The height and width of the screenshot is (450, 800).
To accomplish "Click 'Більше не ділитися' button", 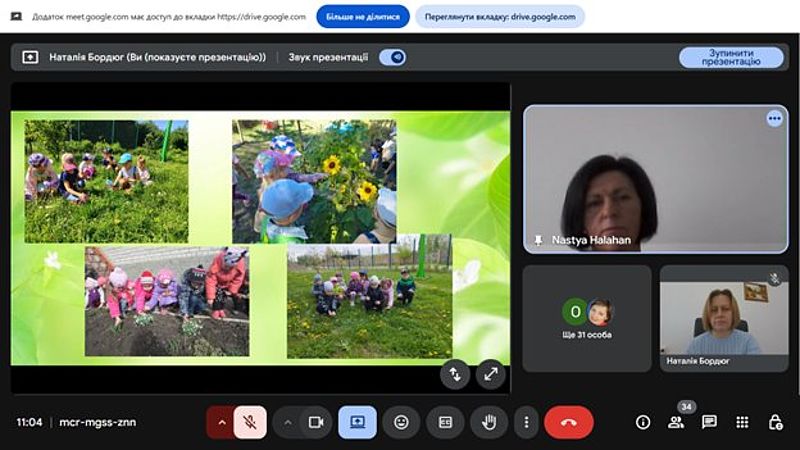I will pos(363,17).
